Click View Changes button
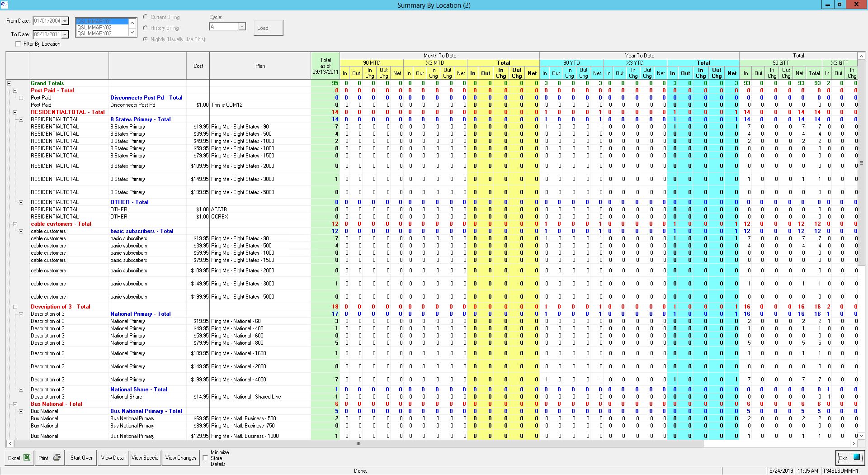 [x=180, y=458]
